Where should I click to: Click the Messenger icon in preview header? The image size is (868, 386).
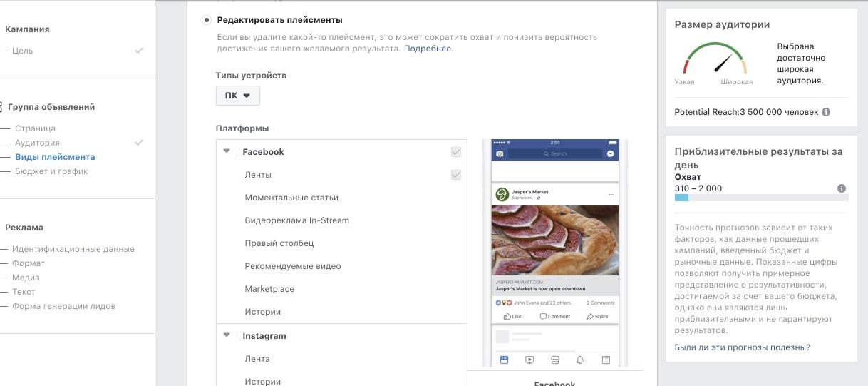pos(611,153)
